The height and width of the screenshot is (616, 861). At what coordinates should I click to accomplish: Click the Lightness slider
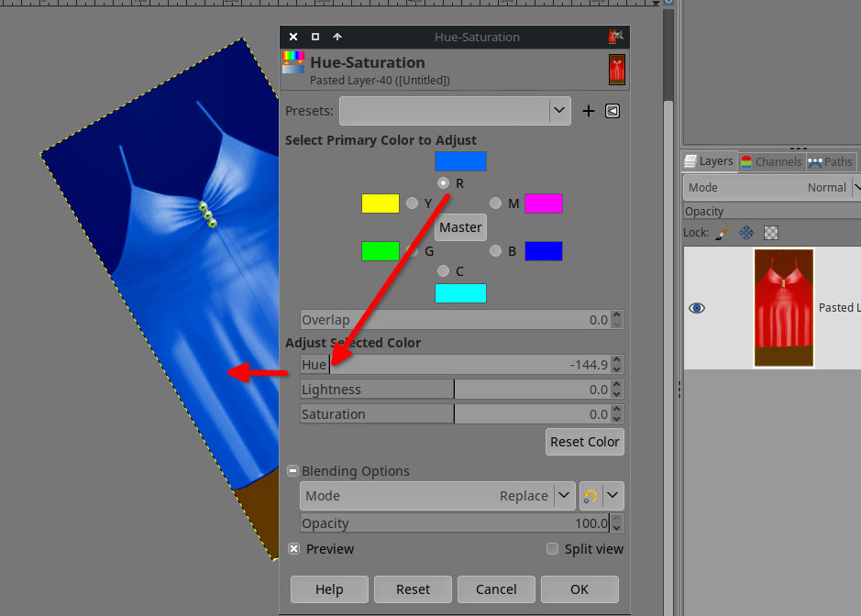coord(455,390)
